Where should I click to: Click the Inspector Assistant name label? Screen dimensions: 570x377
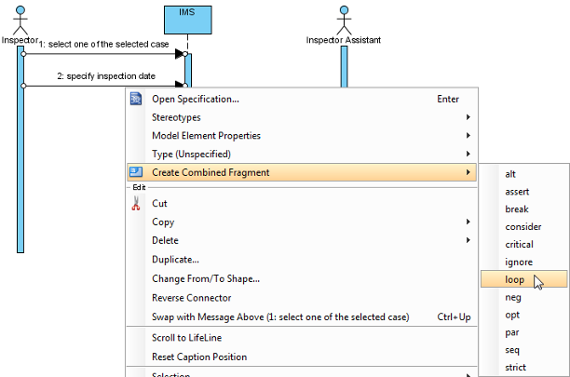tap(344, 40)
